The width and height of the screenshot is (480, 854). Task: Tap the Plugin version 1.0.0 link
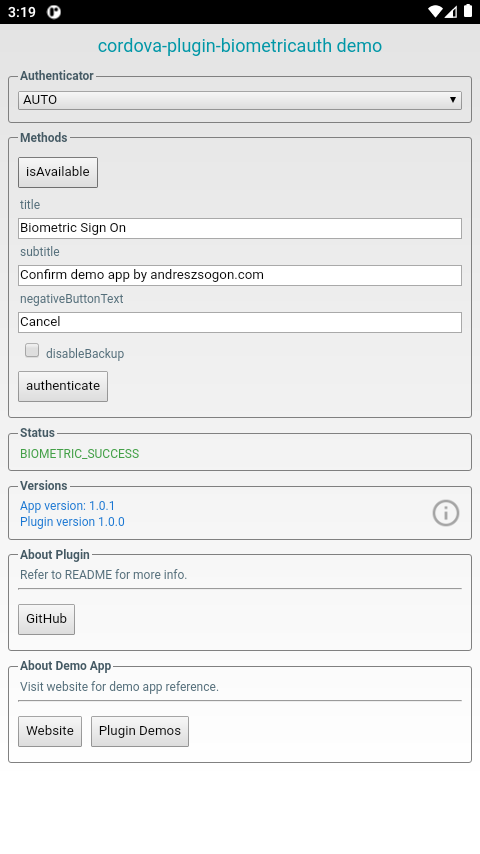[72, 522]
